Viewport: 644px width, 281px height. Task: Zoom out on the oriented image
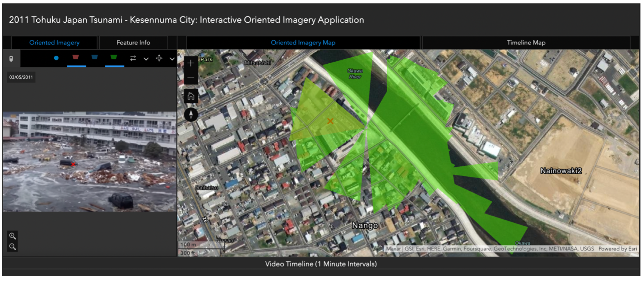coord(13,247)
